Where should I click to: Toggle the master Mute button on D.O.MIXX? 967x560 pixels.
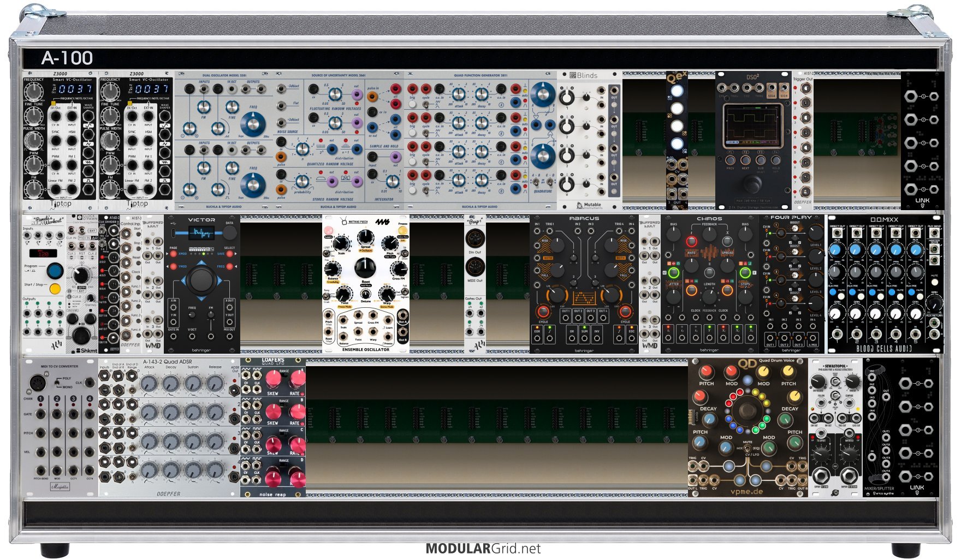click(934, 282)
